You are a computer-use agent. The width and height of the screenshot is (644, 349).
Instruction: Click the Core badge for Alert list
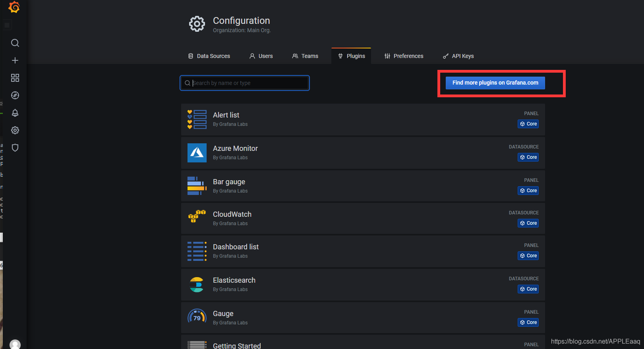tap(528, 124)
